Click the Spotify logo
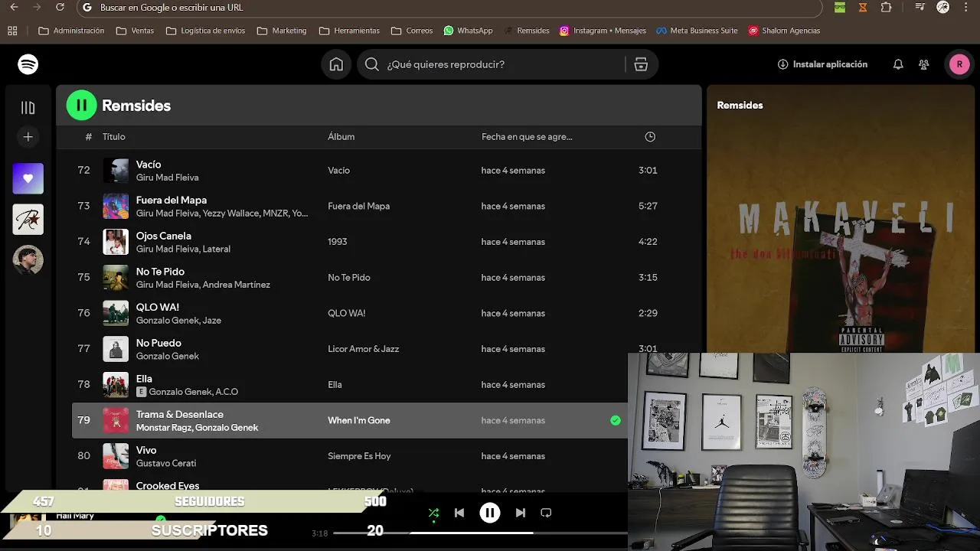The image size is (980, 551). [28, 64]
